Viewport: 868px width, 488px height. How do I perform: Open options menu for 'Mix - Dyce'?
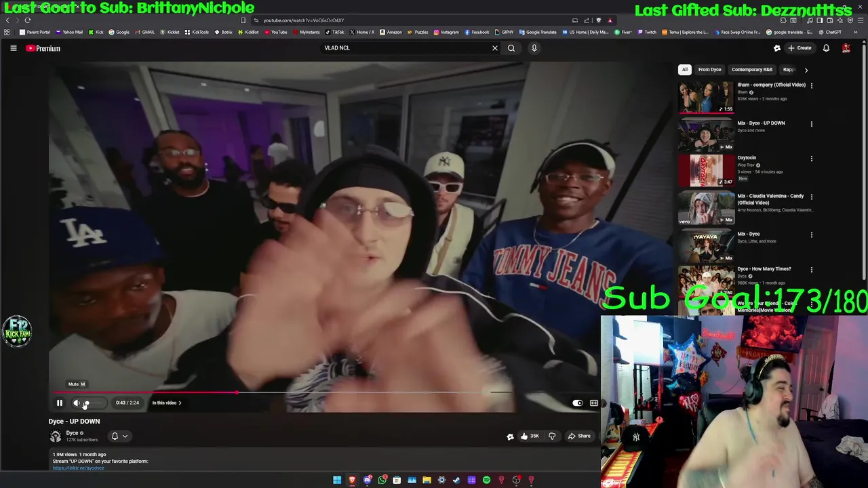tap(812, 235)
